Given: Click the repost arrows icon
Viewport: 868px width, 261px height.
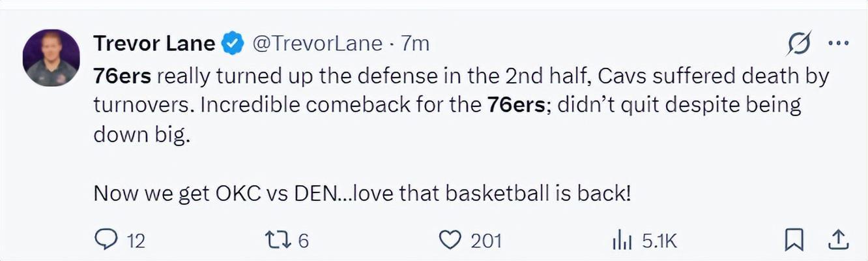Looking at the screenshot, I should 279,241.
